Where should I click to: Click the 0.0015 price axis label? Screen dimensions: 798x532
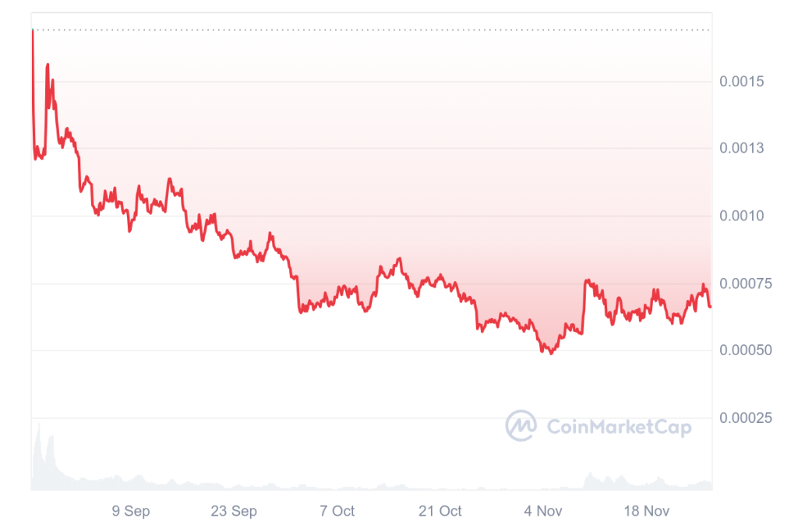click(x=742, y=81)
